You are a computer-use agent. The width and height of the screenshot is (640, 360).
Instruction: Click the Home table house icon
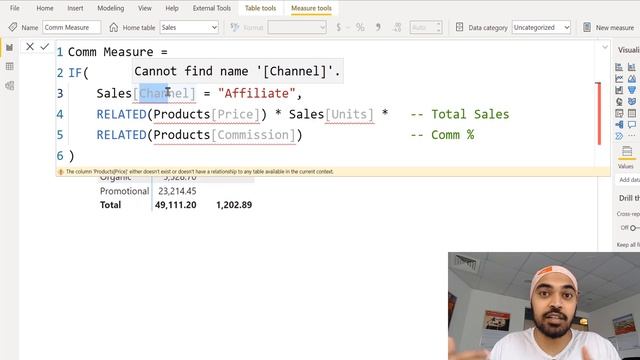click(x=113, y=27)
